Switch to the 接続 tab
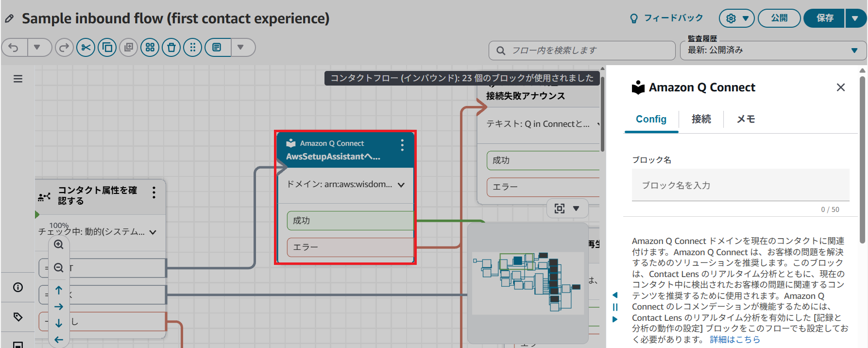 pyautogui.click(x=701, y=119)
